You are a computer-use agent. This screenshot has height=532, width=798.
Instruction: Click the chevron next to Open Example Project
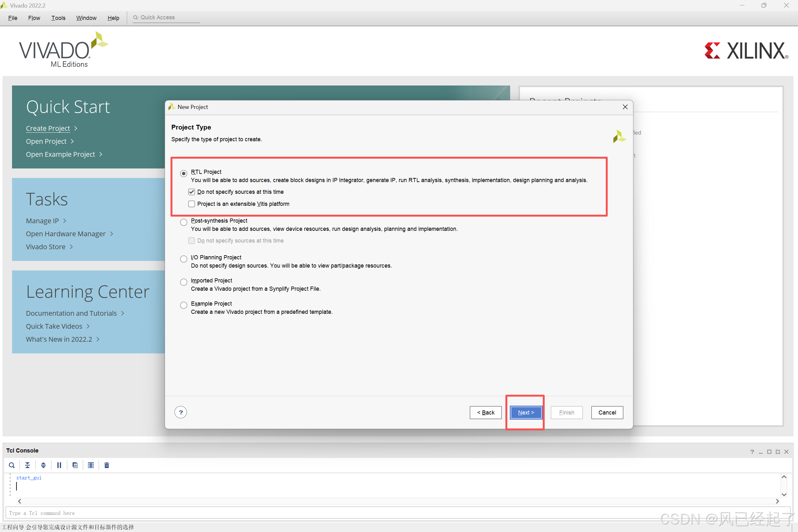click(x=101, y=154)
